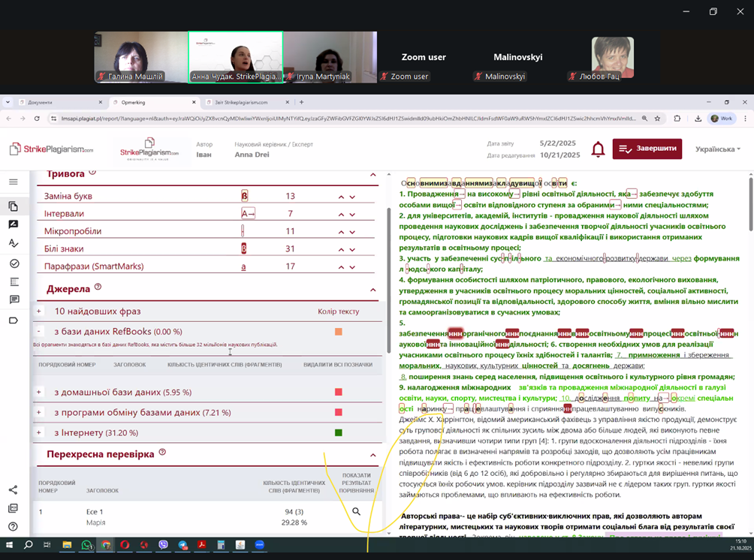Viewport: 754px width, 560px height.
Task: Click the spellcheck icon in left sidebar
Action: [13, 243]
